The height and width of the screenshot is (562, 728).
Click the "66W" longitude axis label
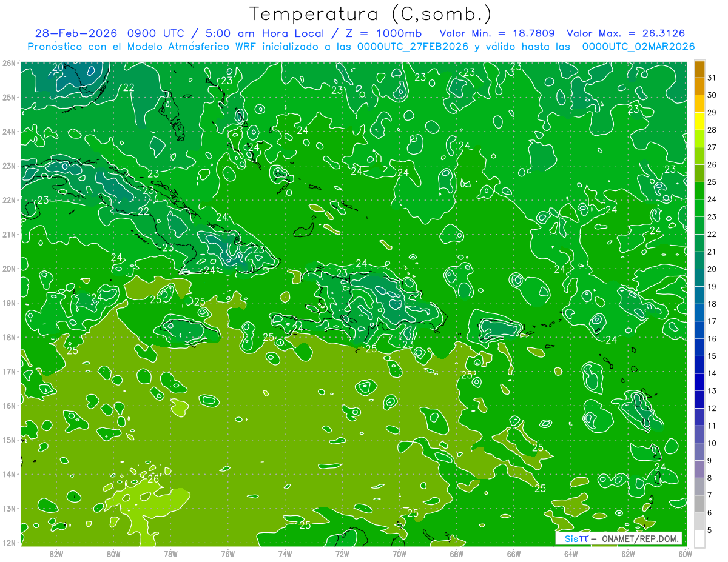click(x=514, y=553)
